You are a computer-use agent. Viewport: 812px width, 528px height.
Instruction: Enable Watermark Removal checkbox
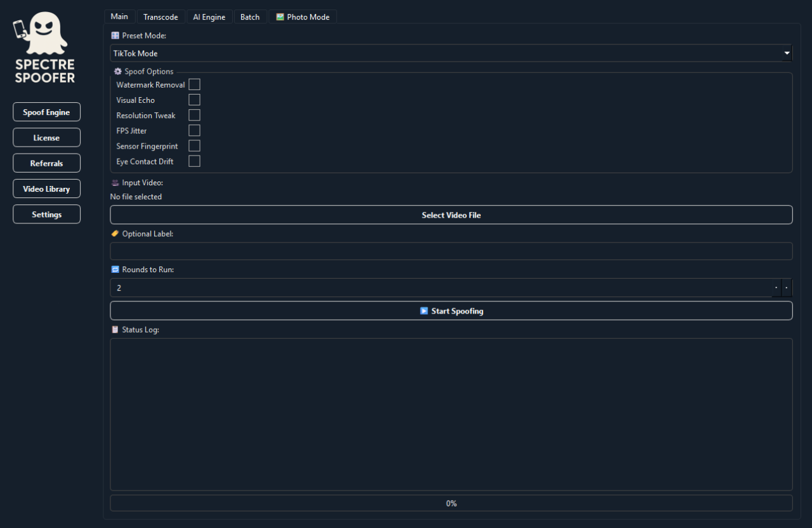[x=195, y=84]
